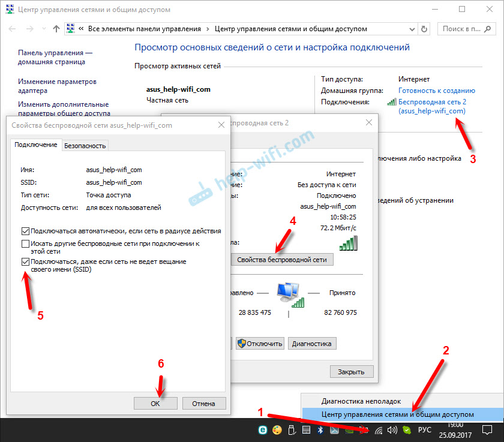The image size is (504, 442).
Task: Click the 10:58:25 duration value
Action: click(343, 217)
